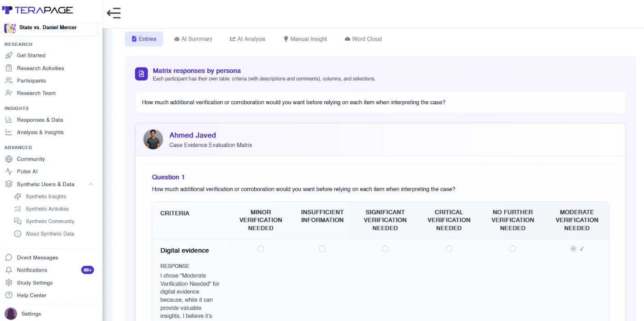Select Moderate Verification Needed for Digital evidence

(573, 249)
